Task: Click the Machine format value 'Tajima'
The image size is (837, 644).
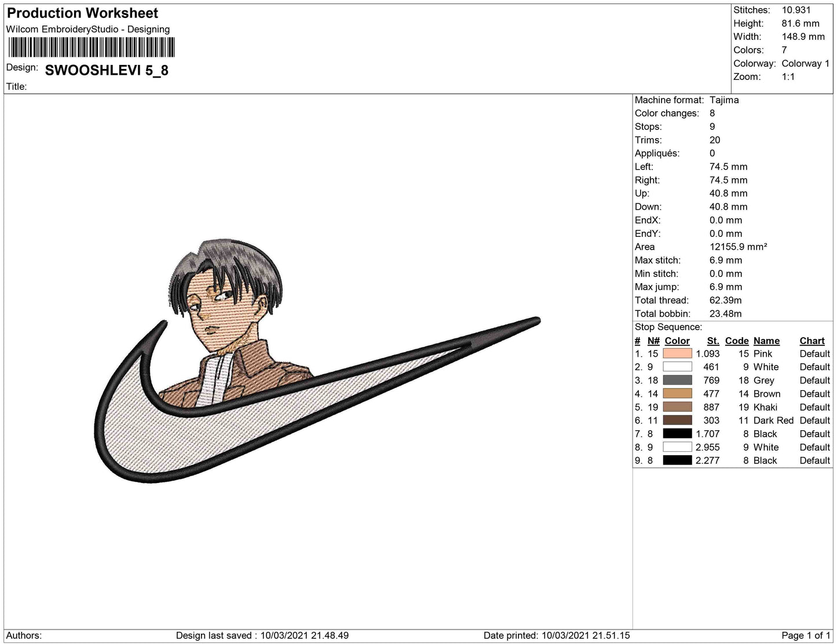Action: 724,100
